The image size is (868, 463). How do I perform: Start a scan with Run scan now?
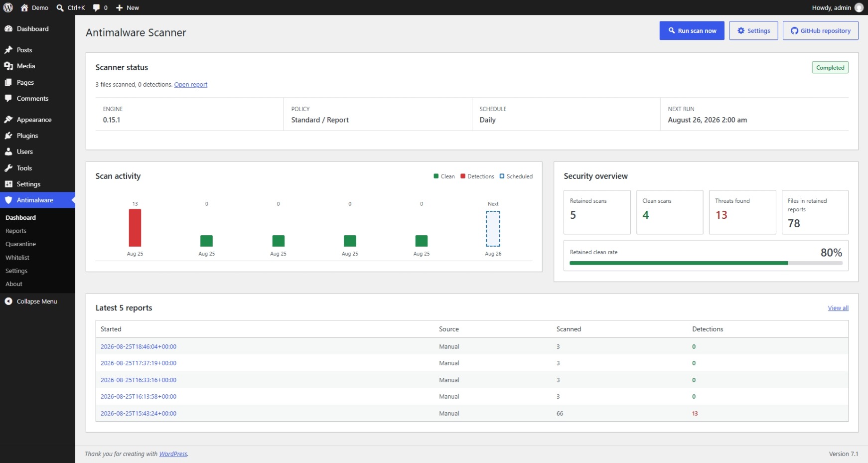coord(692,30)
